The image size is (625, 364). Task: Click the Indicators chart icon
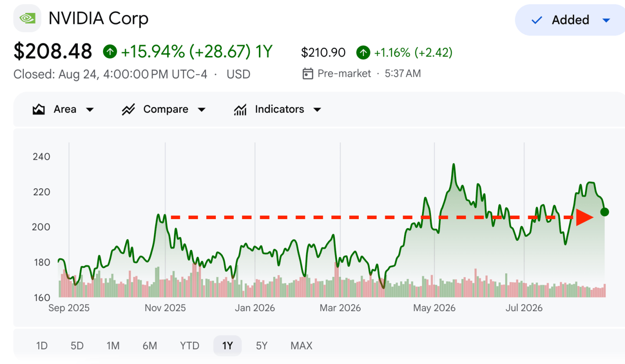coord(240,109)
